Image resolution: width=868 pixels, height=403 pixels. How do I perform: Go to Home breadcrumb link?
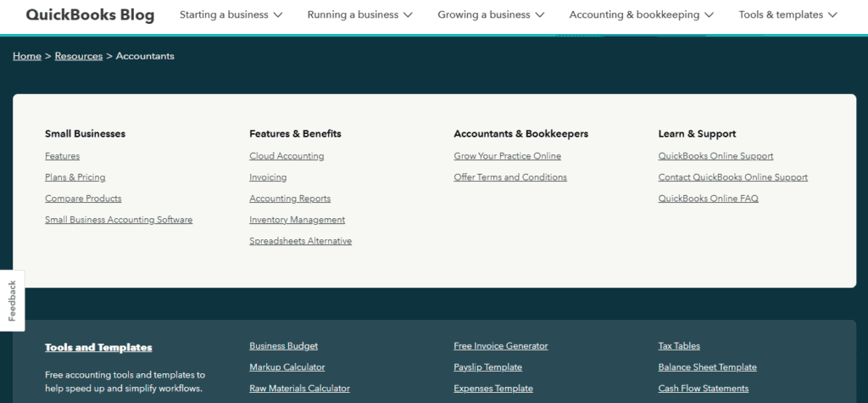click(x=27, y=56)
